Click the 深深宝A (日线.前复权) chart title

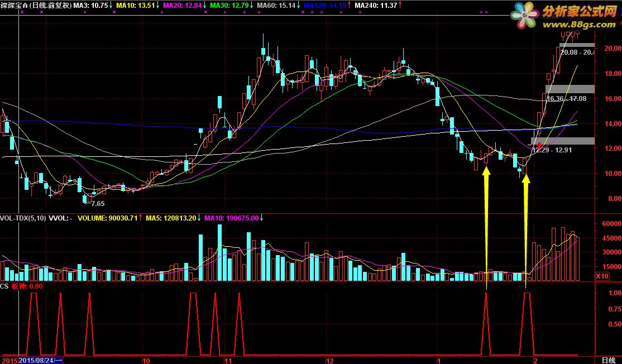point(36,6)
